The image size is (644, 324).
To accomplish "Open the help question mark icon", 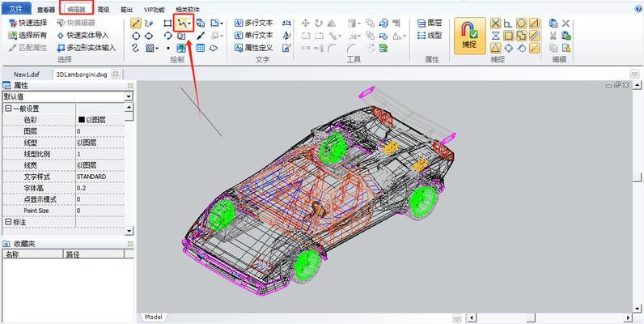I will pos(639,9).
